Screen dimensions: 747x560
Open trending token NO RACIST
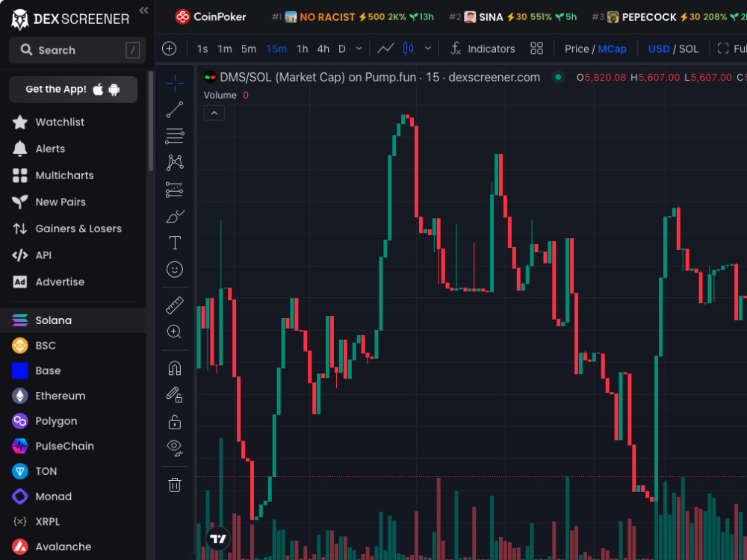pos(353,17)
